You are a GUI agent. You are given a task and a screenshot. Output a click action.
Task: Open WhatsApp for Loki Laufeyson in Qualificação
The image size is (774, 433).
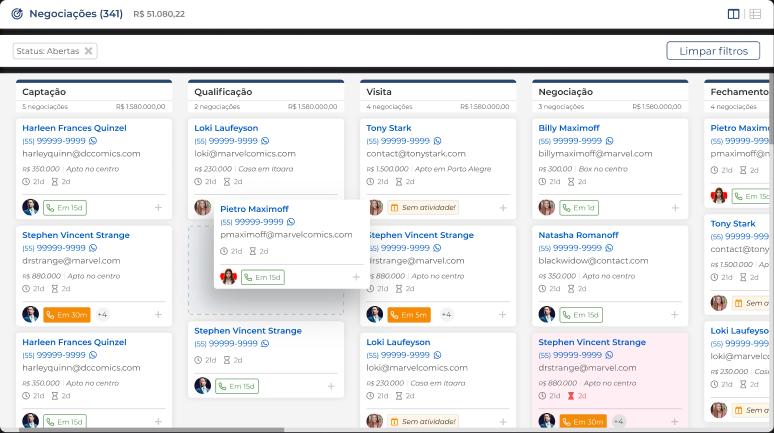pyautogui.click(x=265, y=141)
